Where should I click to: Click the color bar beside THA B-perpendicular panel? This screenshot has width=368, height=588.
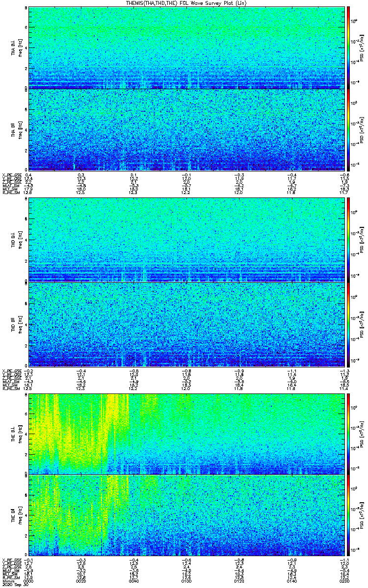[348, 48]
